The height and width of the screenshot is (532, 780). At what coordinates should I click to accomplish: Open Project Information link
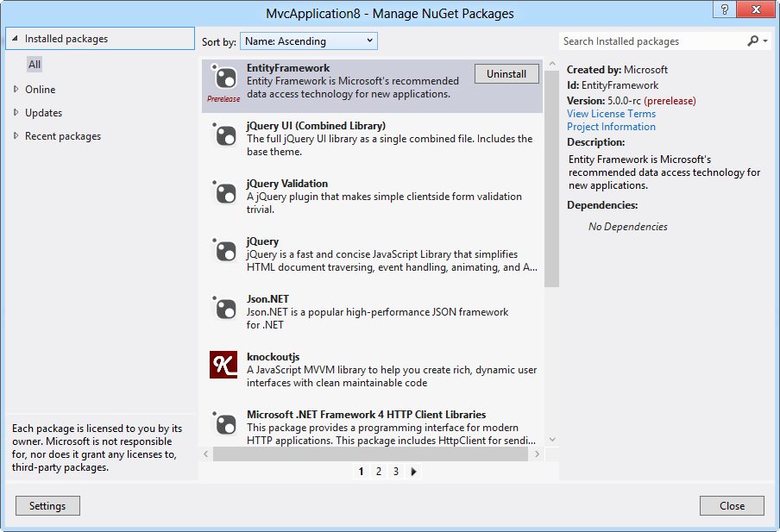pyautogui.click(x=612, y=126)
